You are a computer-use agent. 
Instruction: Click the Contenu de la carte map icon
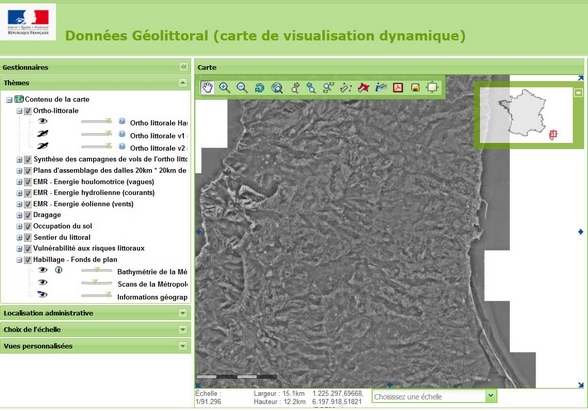click(19, 99)
